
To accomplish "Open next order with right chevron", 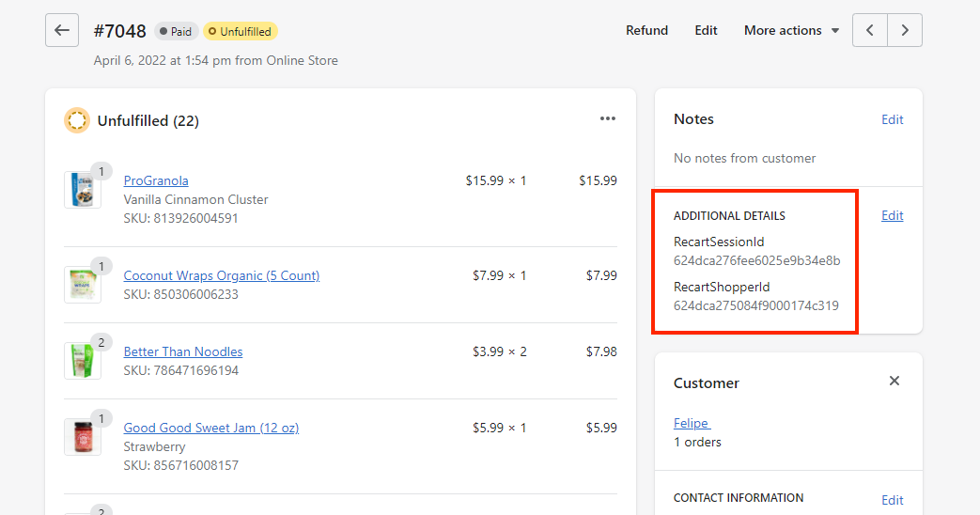I will tap(905, 30).
